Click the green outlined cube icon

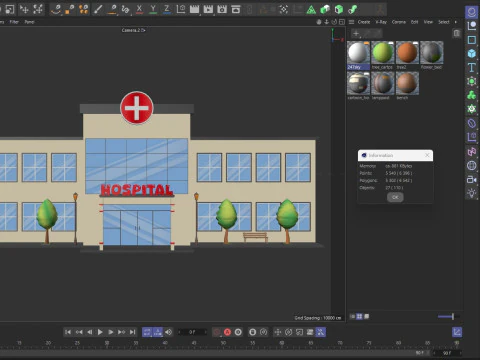[x=339, y=9]
